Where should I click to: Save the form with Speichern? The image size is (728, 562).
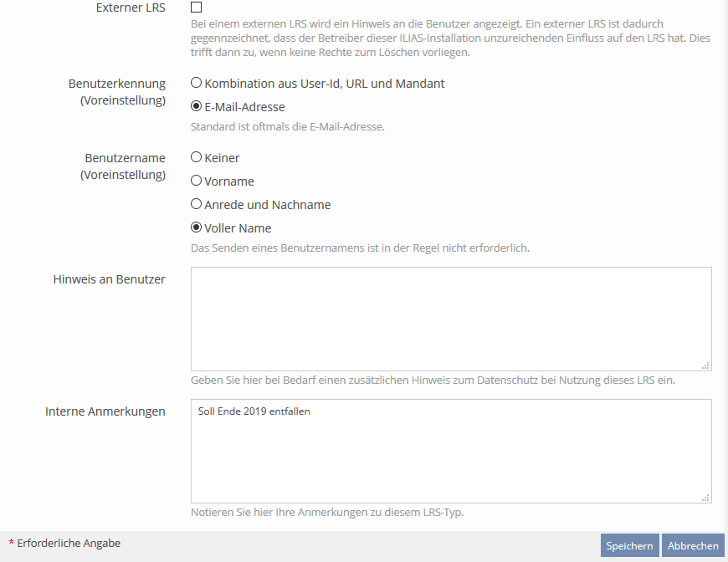(x=629, y=545)
